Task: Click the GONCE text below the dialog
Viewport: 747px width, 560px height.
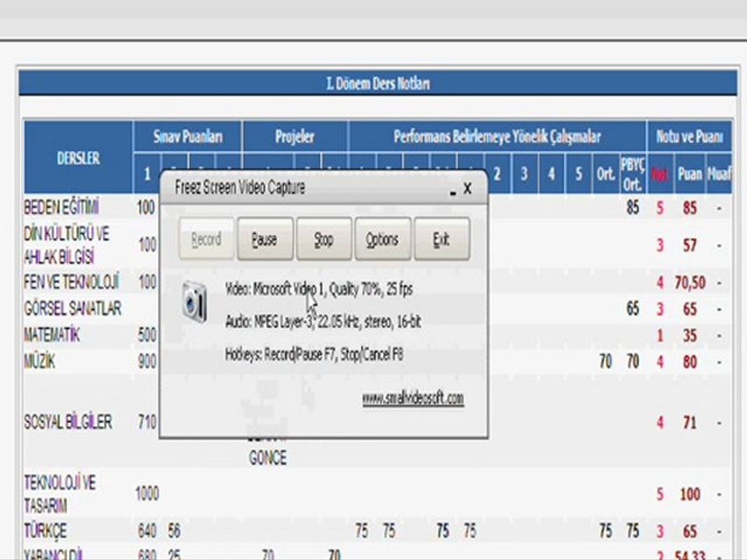Action: point(268,458)
